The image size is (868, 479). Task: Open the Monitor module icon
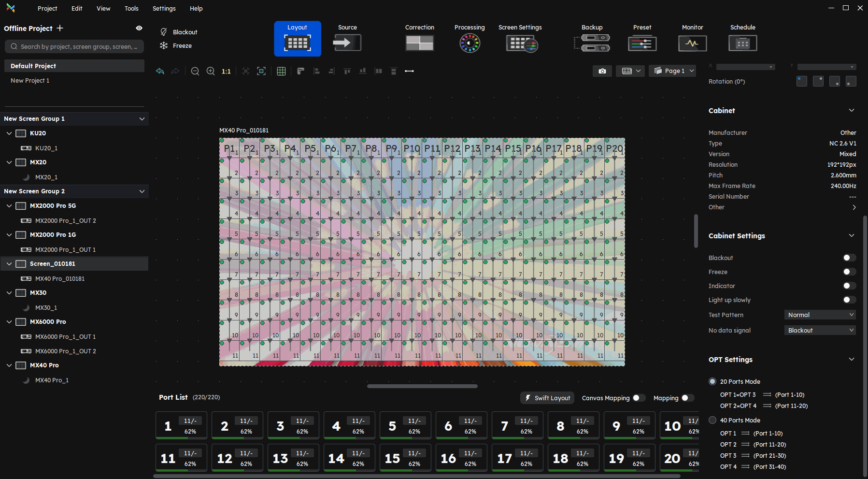692,44
